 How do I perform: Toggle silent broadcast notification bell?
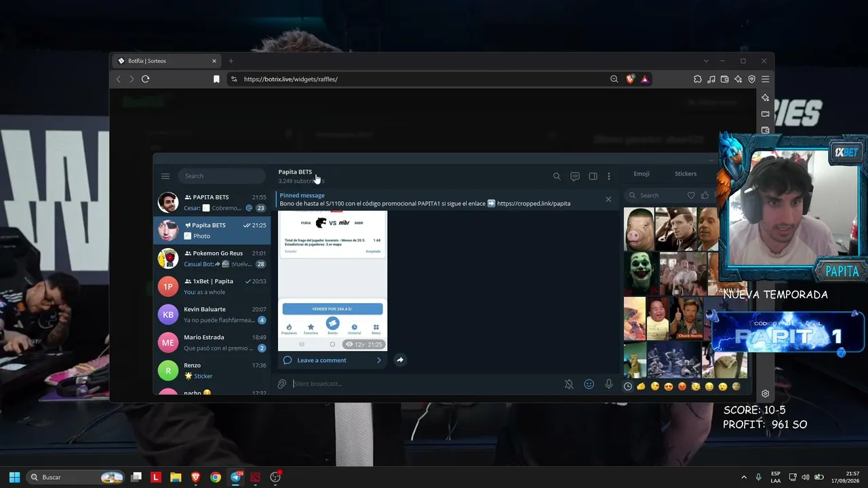tap(569, 384)
